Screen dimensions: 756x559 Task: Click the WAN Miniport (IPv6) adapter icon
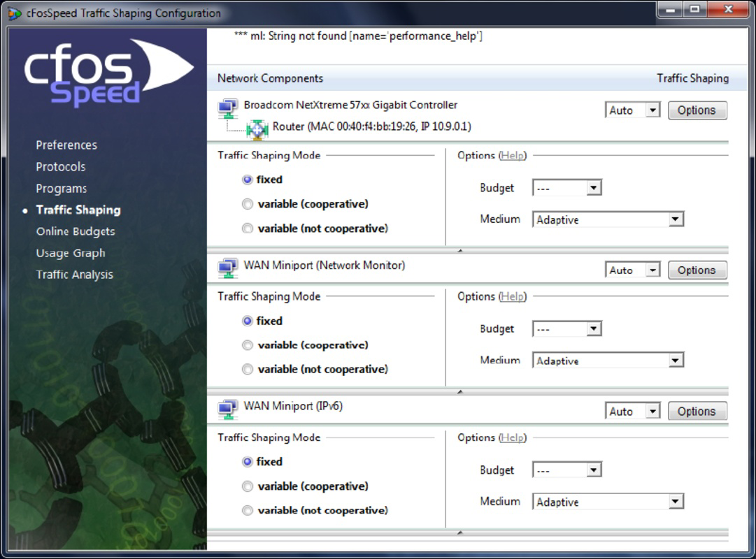227,408
